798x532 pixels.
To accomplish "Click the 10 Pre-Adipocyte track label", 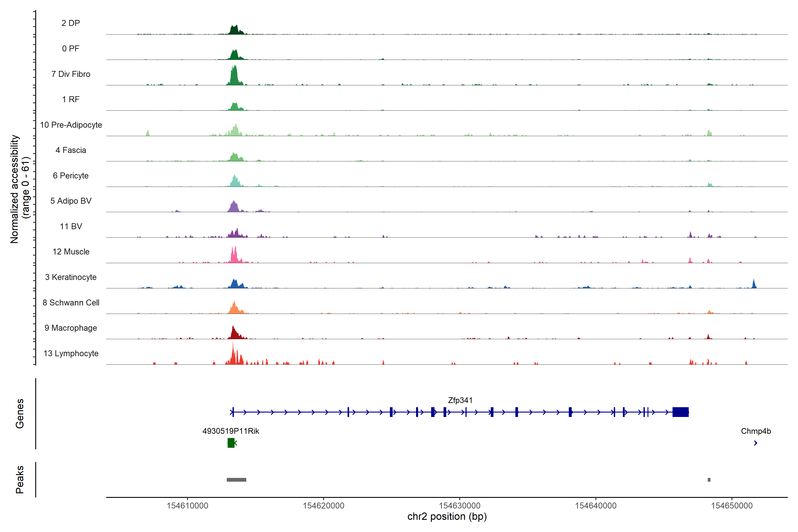I will coord(71,125).
